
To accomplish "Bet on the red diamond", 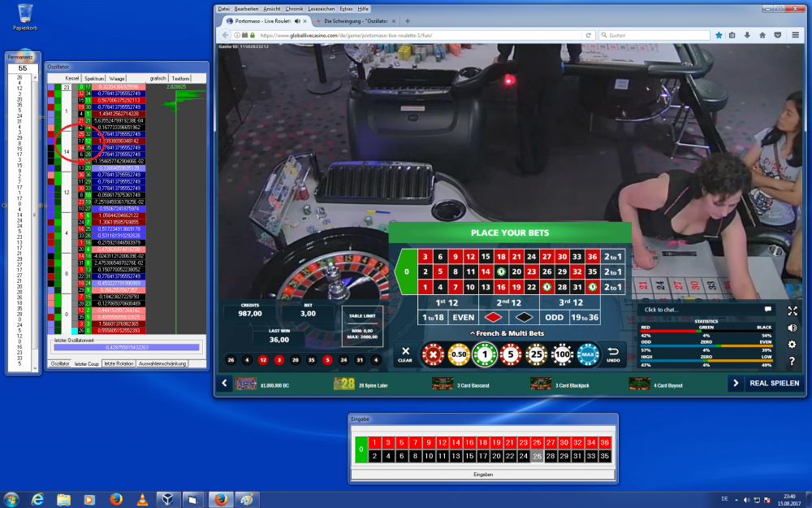I will (x=494, y=317).
